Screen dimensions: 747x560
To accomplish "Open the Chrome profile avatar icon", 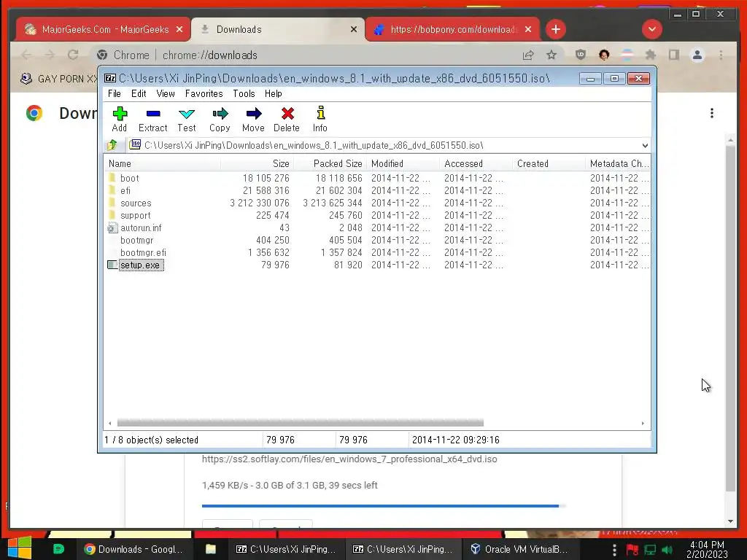I will click(697, 55).
